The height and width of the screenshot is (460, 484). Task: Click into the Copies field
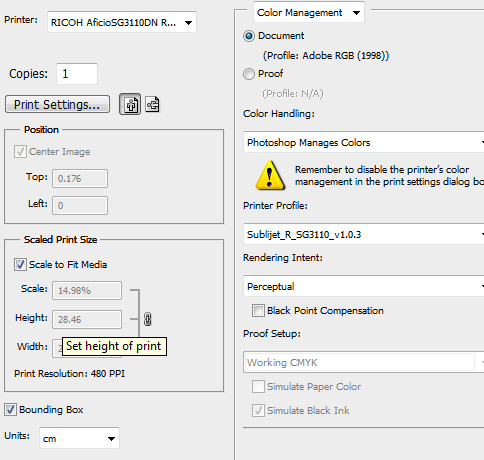[x=77, y=74]
